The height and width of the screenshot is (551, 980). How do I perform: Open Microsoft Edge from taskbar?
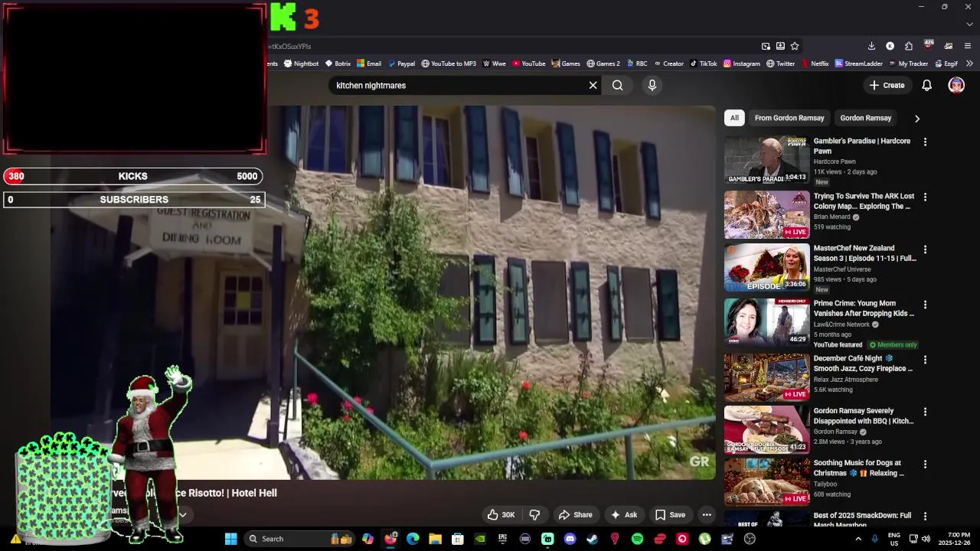413,539
